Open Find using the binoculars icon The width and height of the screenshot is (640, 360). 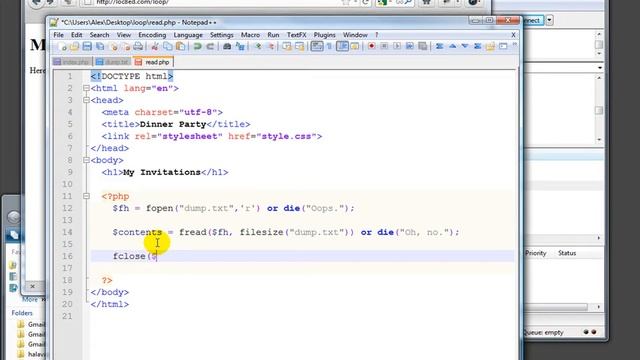click(x=227, y=47)
